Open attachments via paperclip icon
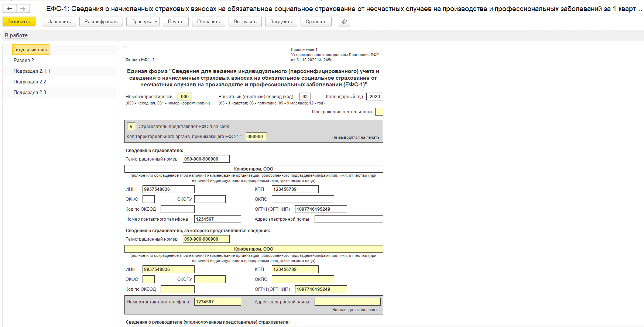The width and height of the screenshot is (644, 327). tap(344, 22)
